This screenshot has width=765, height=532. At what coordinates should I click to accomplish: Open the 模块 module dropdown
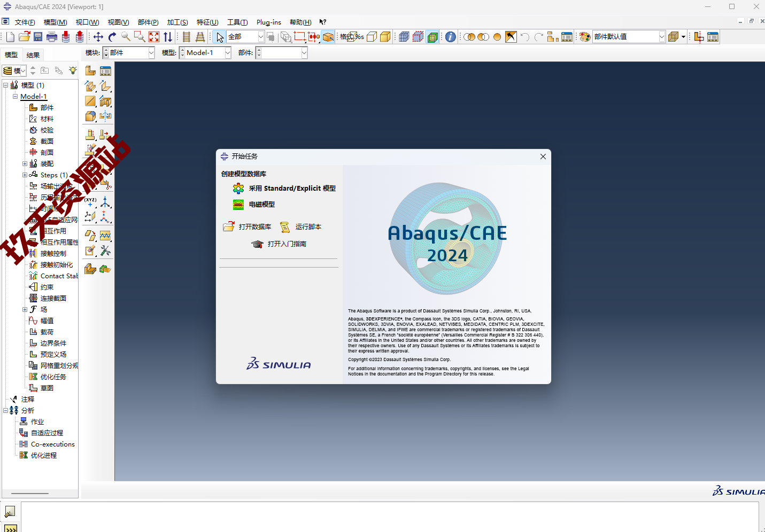(x=151, y=53)
